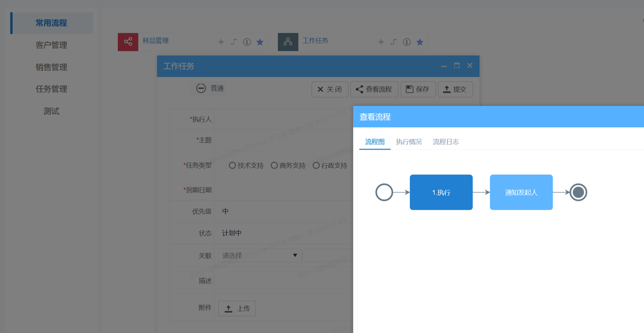This screenshot has width=644, height=333.
Task: Open the 请选择 dropdown for 关联
Action: (259, 255)
